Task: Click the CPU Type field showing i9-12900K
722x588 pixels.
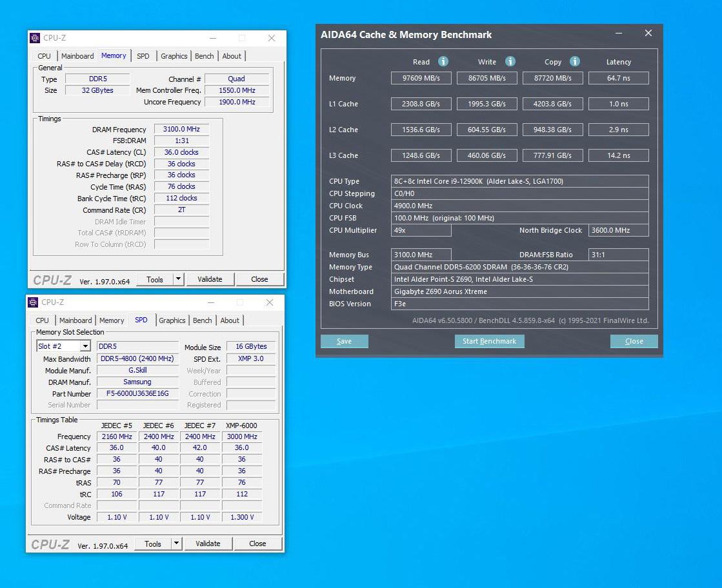Action: [520, 181]
